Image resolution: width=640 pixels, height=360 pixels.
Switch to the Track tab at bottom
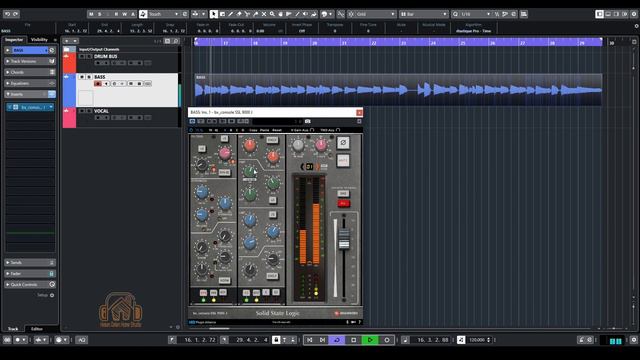(13, 329)
